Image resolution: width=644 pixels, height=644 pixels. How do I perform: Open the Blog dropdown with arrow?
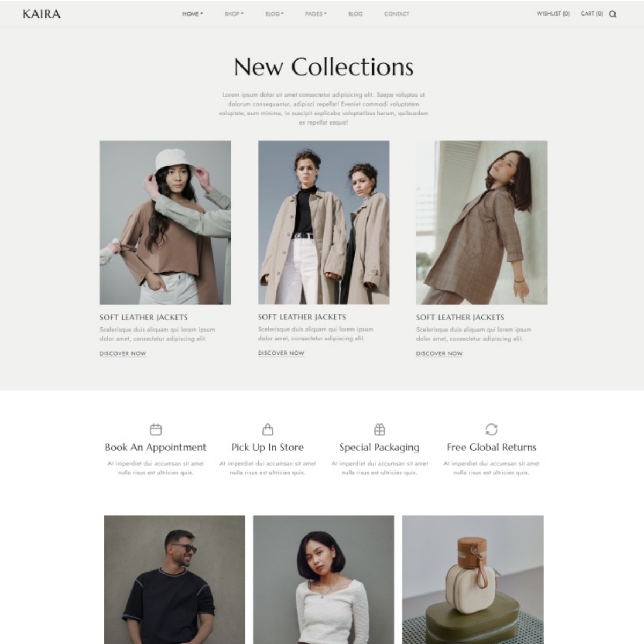275,14
